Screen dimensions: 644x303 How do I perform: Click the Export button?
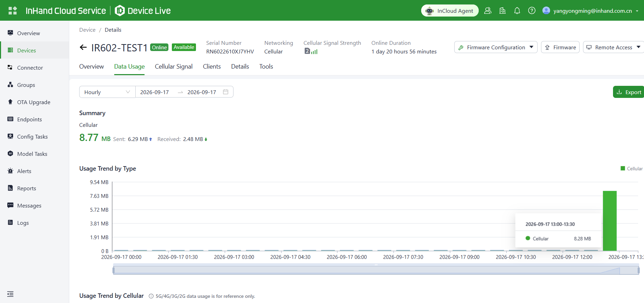pyautogui.click(x=629, y=92)
